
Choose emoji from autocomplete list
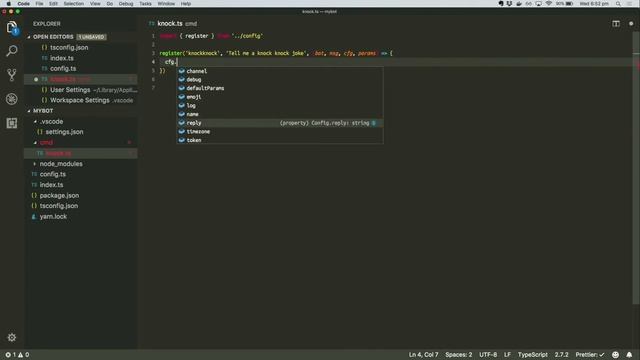point(280,97)
